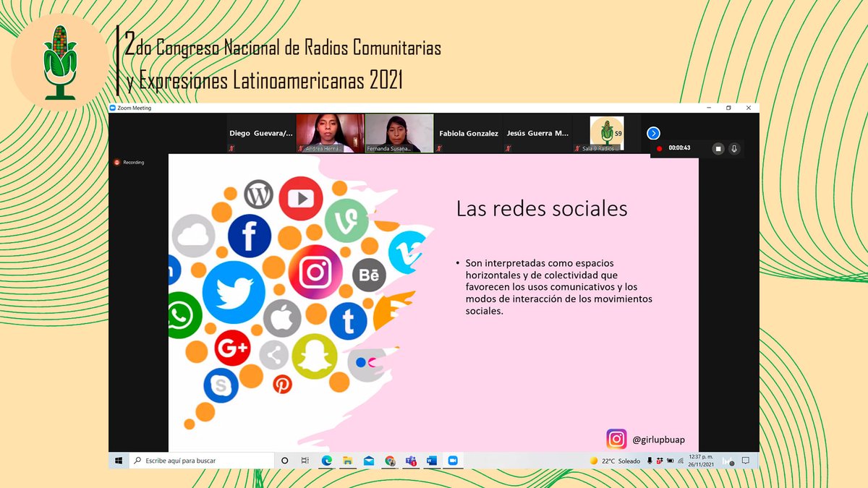Click the system tray microphone icon
The width and height of the screenshot is (868, 488).
[650, 461]
